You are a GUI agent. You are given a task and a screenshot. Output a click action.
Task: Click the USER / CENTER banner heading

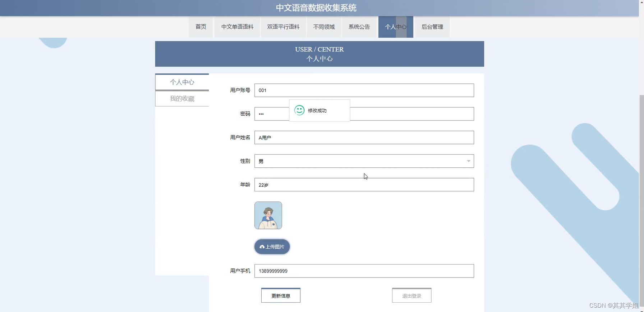pyautogui.click(x=319, y=49)
